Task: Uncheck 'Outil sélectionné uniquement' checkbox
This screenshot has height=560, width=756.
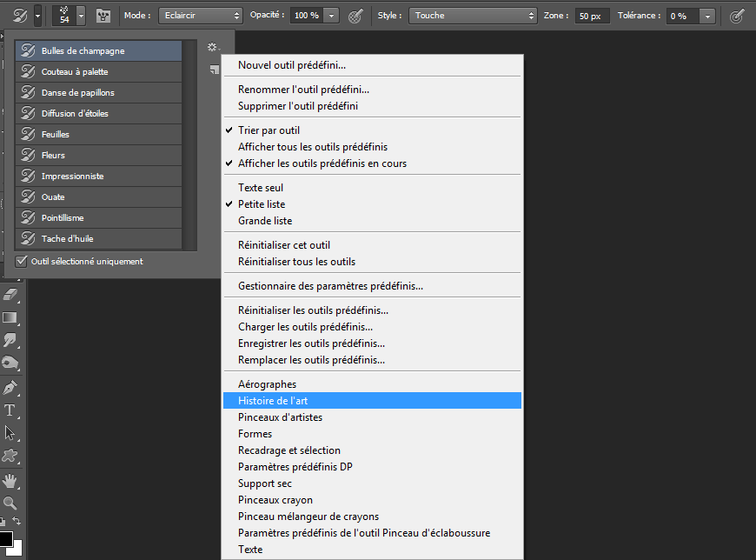Action: coord(22,261)
